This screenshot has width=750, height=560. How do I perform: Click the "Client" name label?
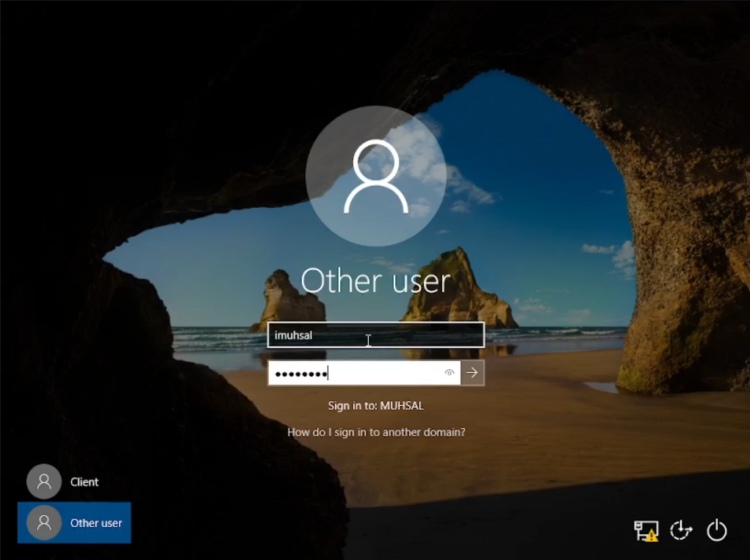84,482
